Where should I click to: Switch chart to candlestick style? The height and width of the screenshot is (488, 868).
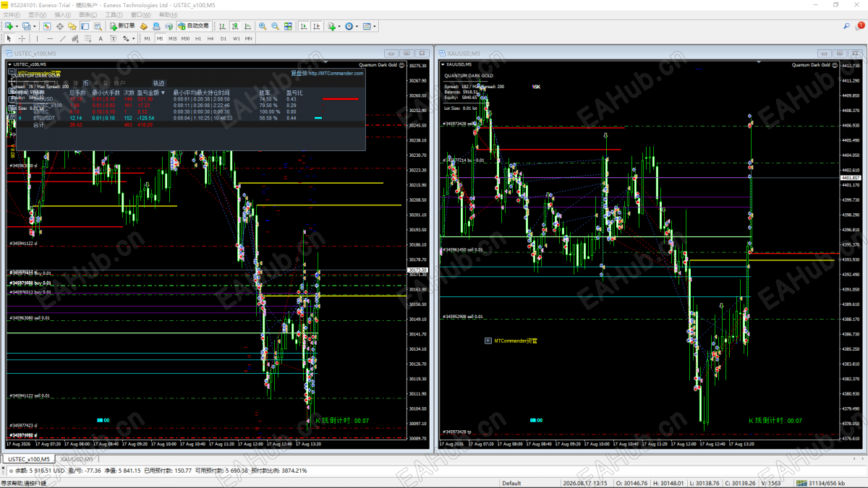pyautogui.click(x=235, y=26)
